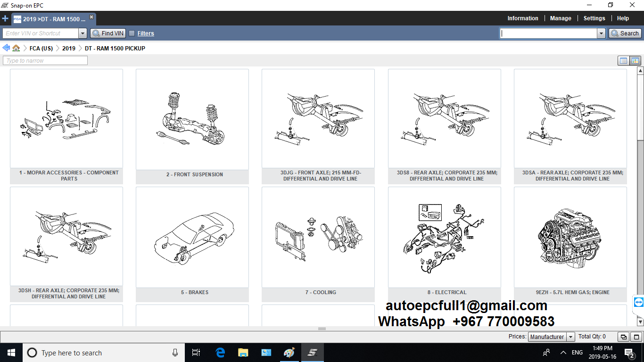This screenshot has height=362, width=644.
Task: Open the Cooling category thumbnail
Action: tap(318, 238)
